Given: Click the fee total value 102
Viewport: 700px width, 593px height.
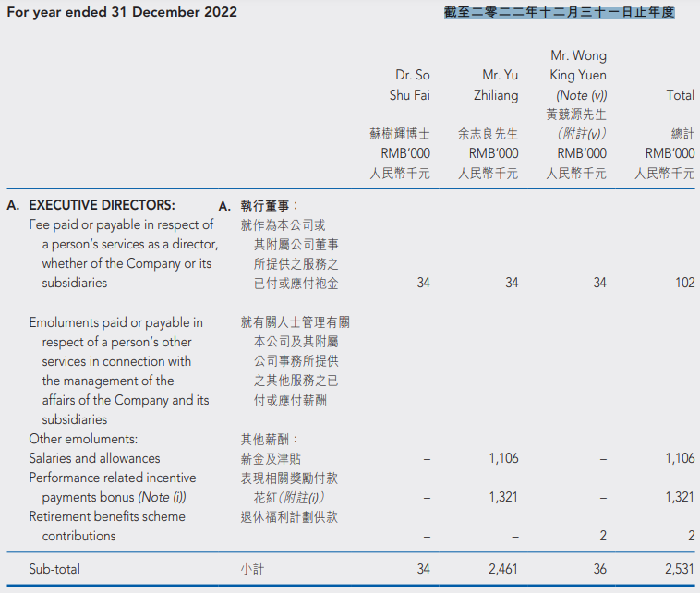Looking at the screenshot, I should [x=684, y=283].
